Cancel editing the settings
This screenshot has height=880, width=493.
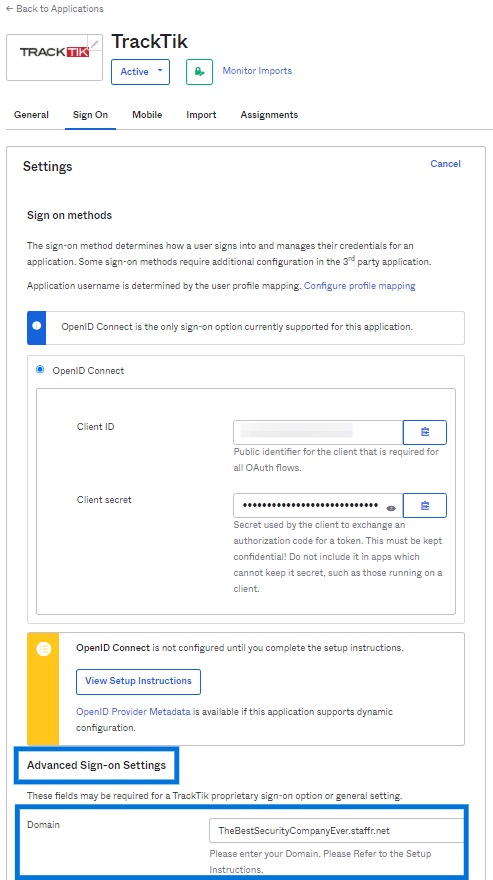[x=445, y=164]
